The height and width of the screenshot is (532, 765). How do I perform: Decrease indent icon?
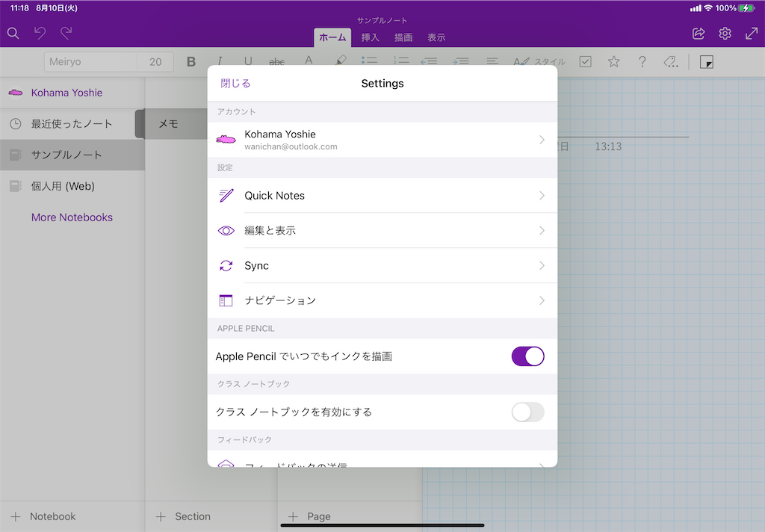tap(429, 61)
